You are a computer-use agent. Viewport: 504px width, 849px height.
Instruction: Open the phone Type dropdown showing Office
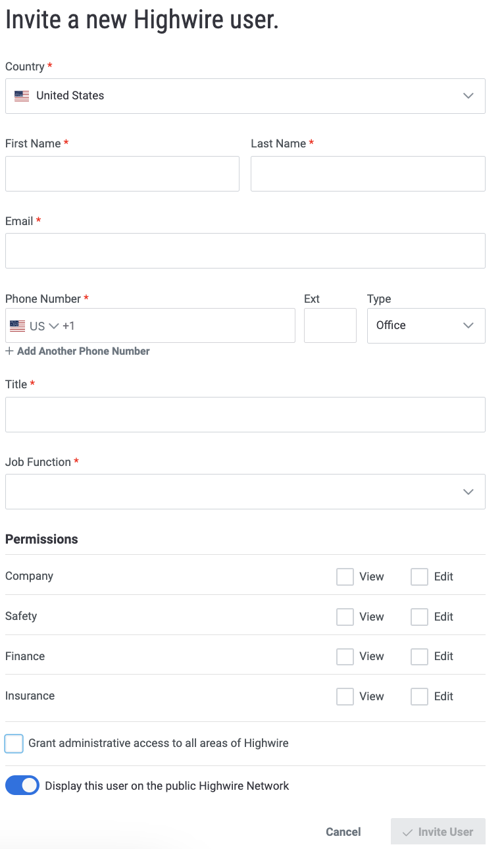pos(426,326)
